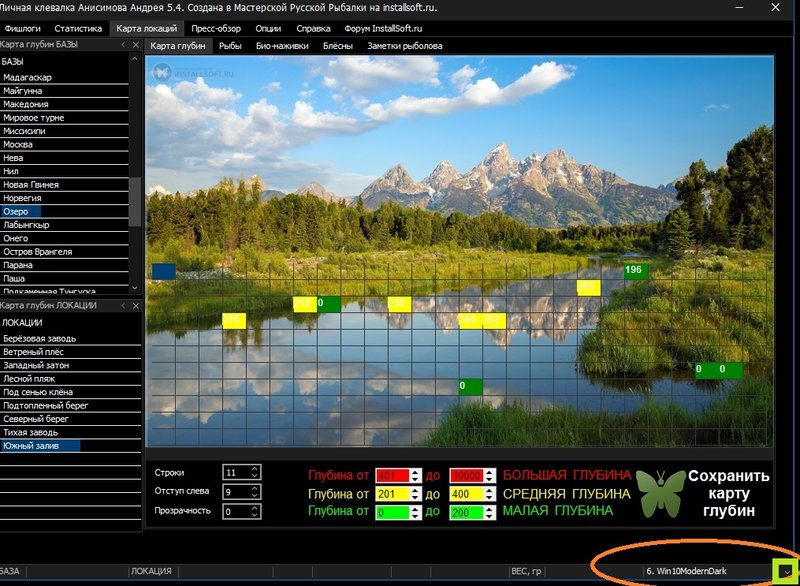Open the Опции menu
The width and height of the screenshot is (800, 586).
tap(268, 29)
